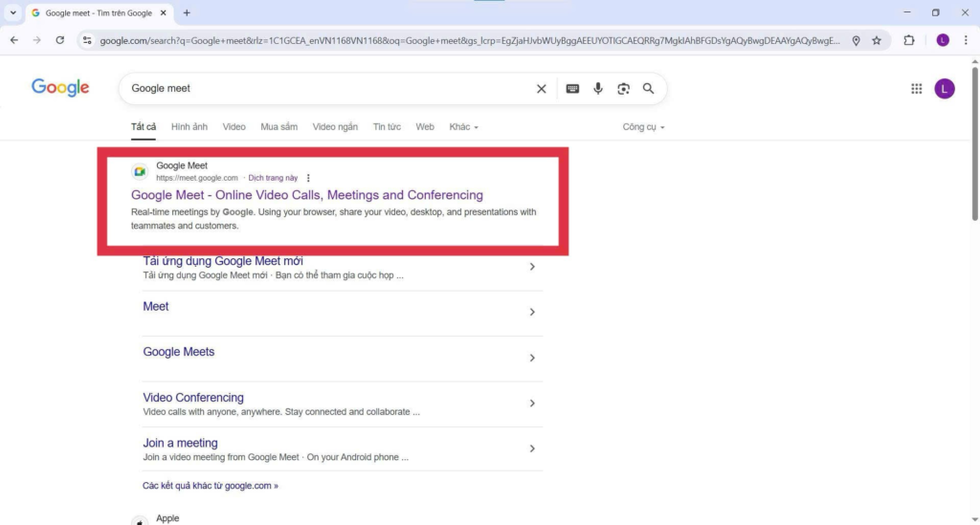Open the Công cụ tools dropdown

[x=643, y=127]
